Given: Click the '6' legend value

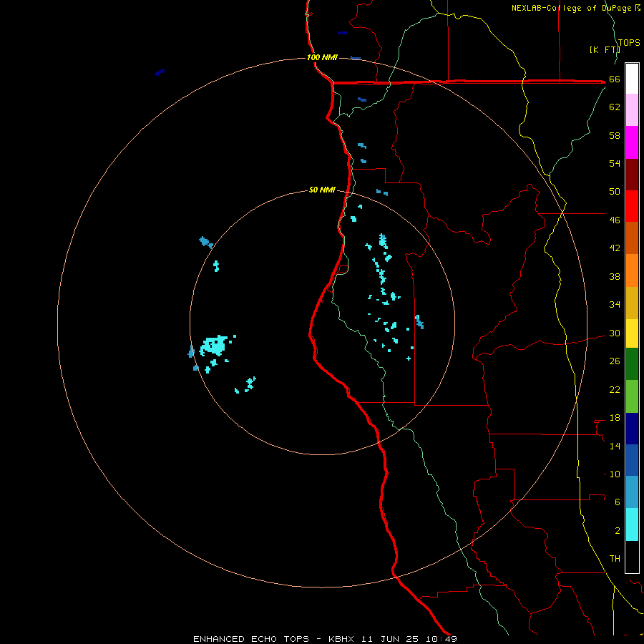Looking at the screenshot, I should (618, 502).
